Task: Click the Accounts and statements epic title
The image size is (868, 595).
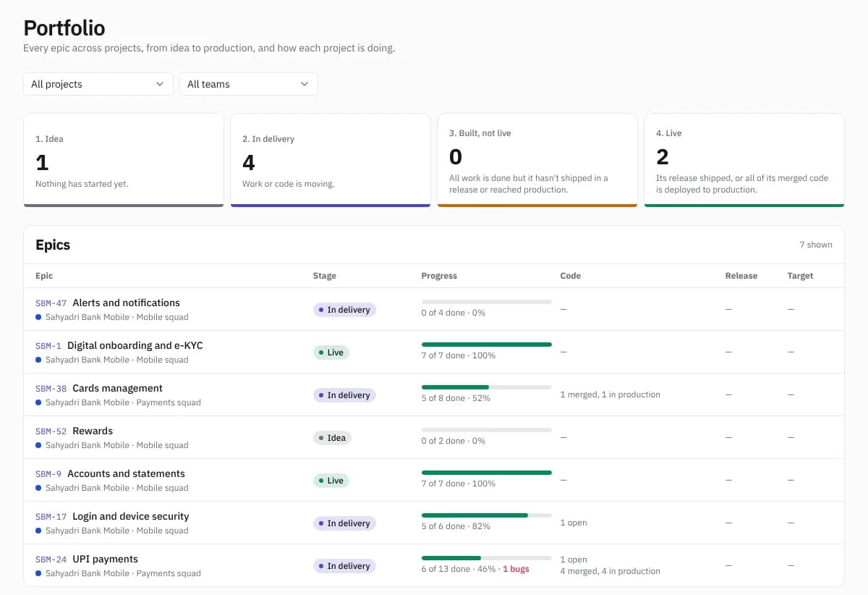Action: point(126,473)
